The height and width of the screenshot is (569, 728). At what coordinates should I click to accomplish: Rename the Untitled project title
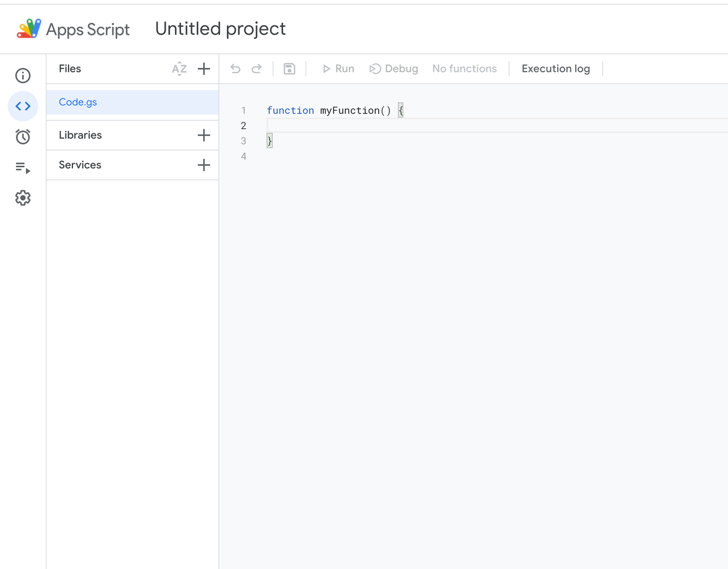pyautogui.click(x=220, y=29)
